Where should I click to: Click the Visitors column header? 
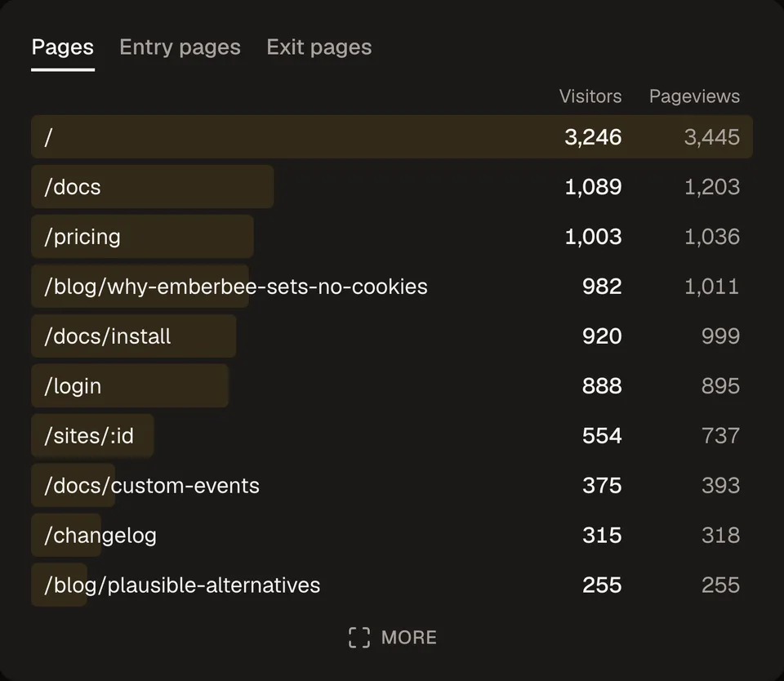pyautogui.click(x=590, y=96)
